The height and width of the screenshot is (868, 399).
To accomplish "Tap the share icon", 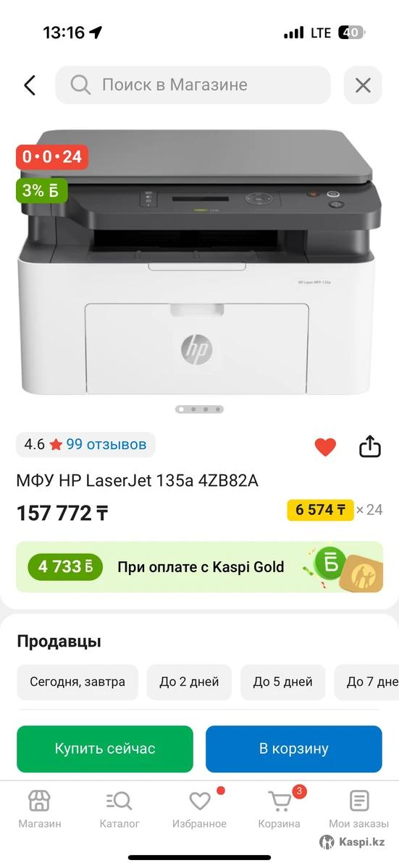I will click(370, 446).
